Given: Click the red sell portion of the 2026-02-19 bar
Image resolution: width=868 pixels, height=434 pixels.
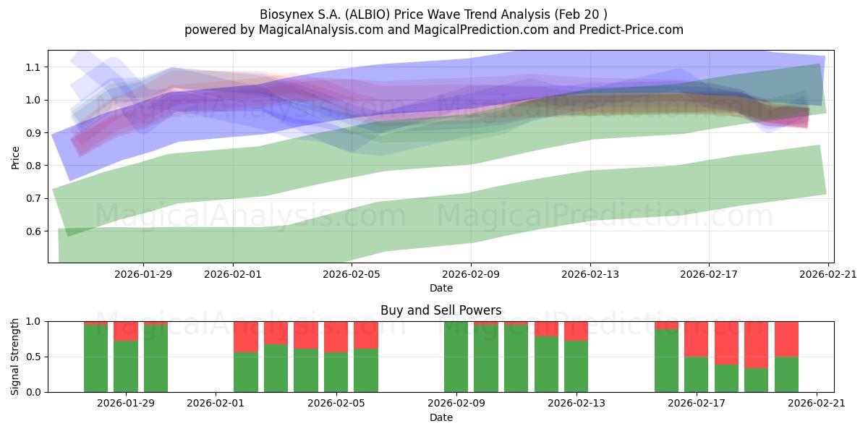Looking at the screenshot, I should [757, 345].
